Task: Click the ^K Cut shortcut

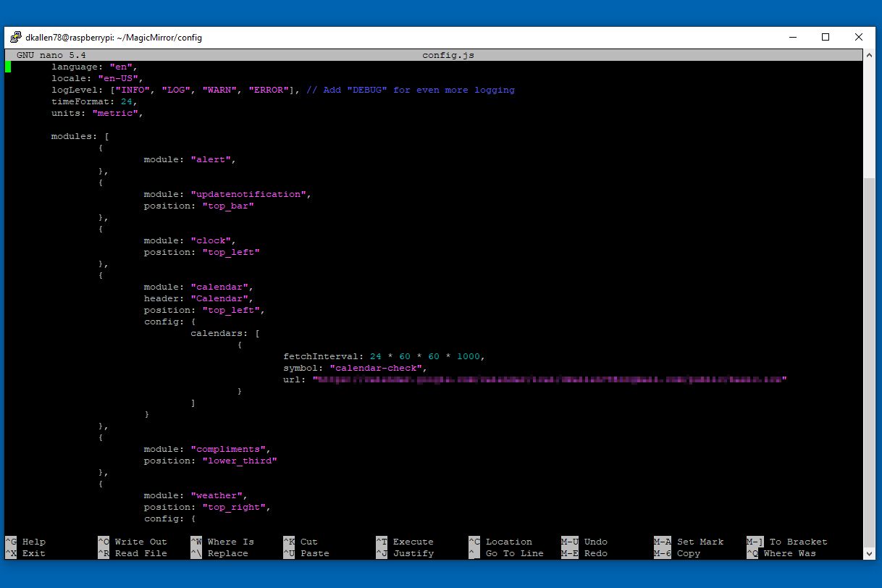Action: point(301,542)
